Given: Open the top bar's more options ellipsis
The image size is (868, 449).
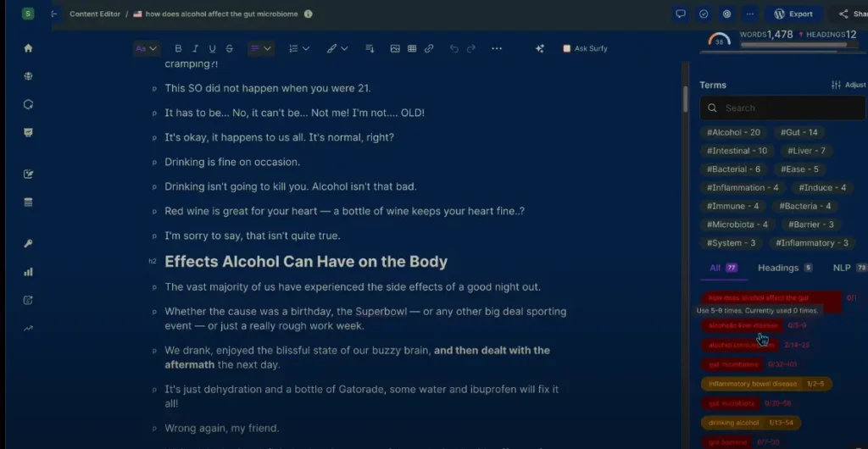Looking at the screenshot, I should (750, 14).
